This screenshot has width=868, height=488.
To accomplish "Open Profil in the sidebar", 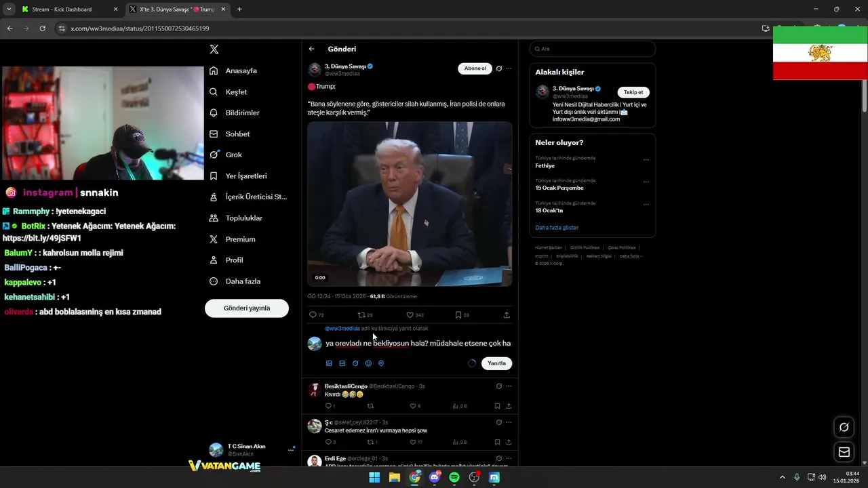I will click(226, 260).
